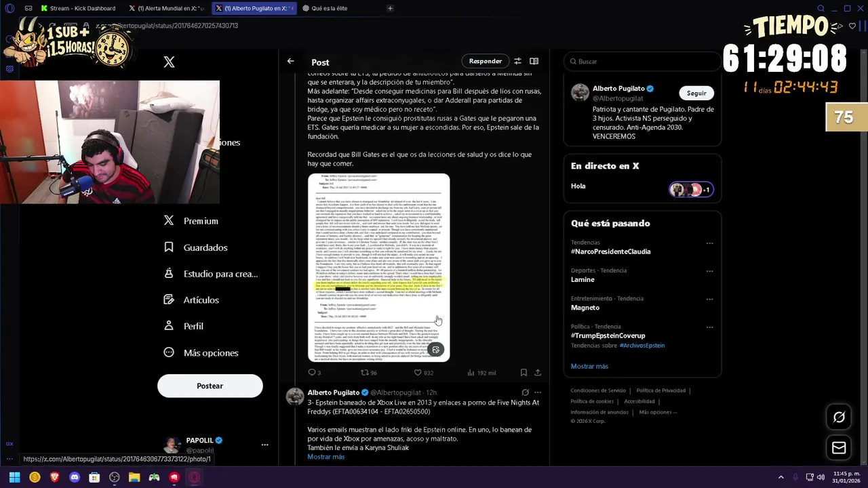Click Mostrar más under trends
This screenshot has width=868, height=488.
(x=589, y=366)
